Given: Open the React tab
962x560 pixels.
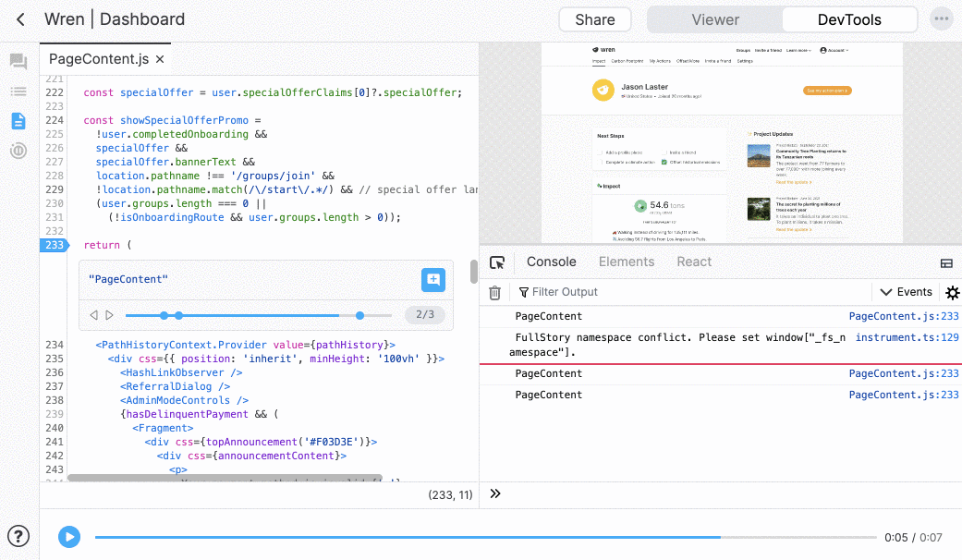Looking at the screenshot, I should (x=693, y=262).
